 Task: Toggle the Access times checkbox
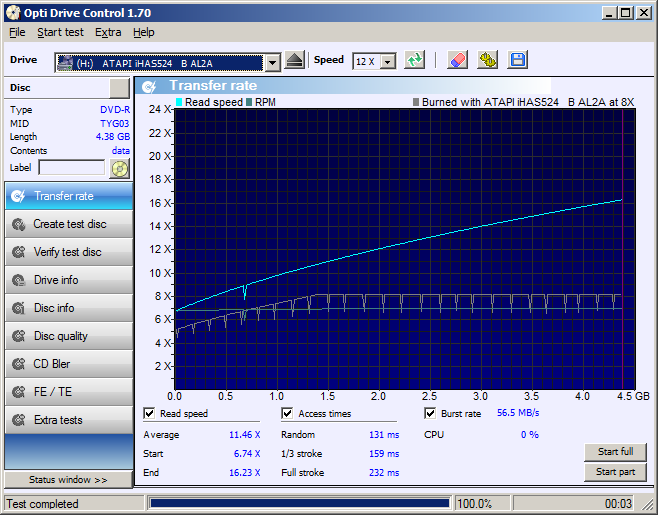pyautogui.click(x=287, y=413)
